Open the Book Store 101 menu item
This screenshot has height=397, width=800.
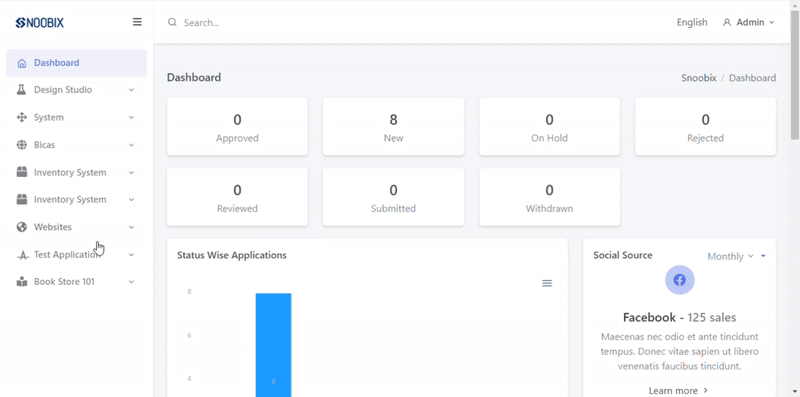coord(77,282)
